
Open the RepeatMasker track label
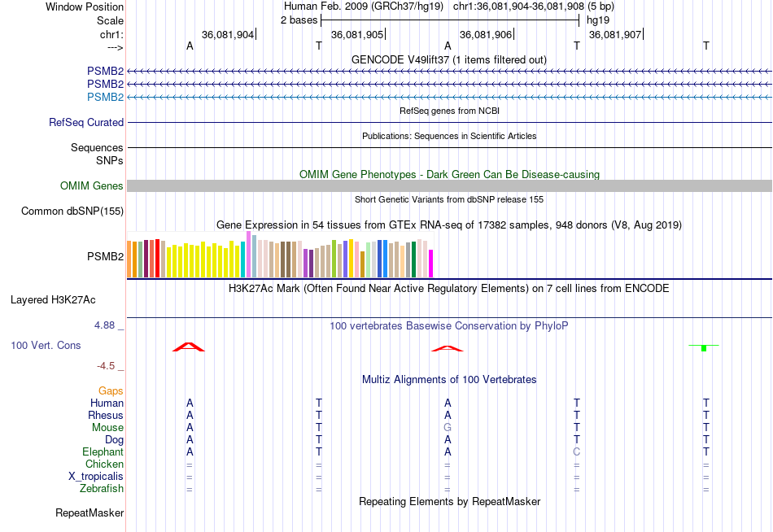point(90,512)
